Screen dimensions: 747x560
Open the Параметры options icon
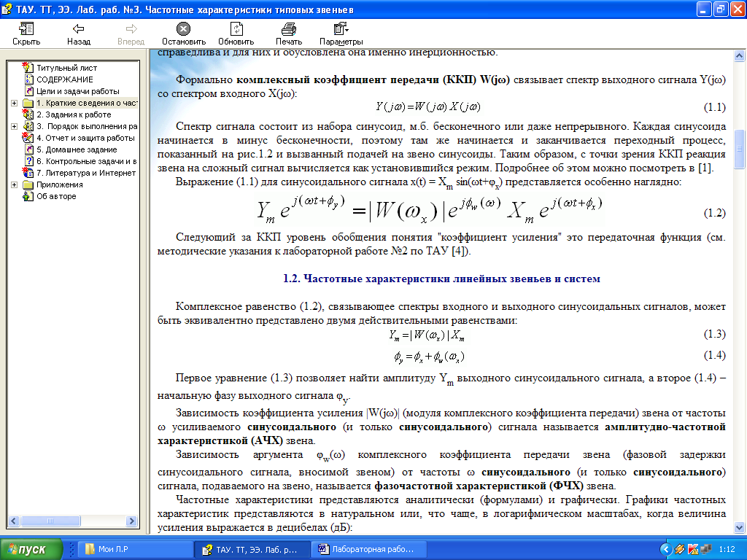coord(341,28)
